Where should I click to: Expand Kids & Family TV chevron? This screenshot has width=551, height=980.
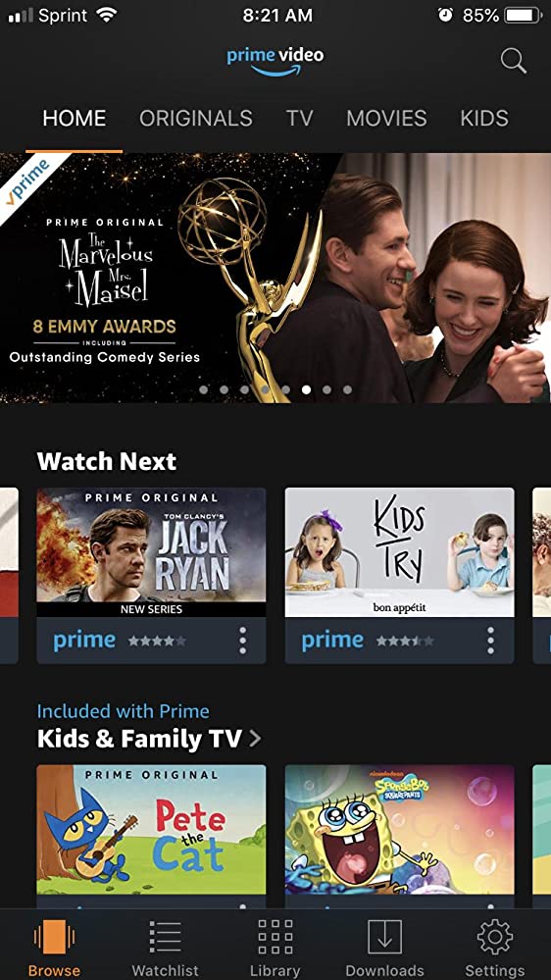[x=254, y=739]
